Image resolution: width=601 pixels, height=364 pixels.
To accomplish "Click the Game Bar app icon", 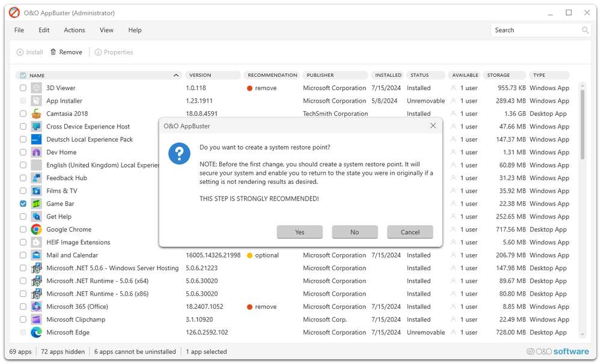I will coord(36,204).
